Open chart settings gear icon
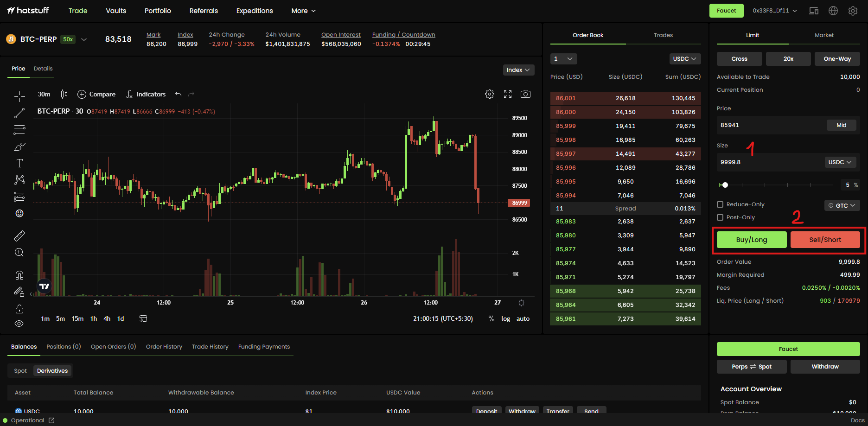Image resolution: width=868 pixels, height=426 pixels. click(x=490, y=94)
